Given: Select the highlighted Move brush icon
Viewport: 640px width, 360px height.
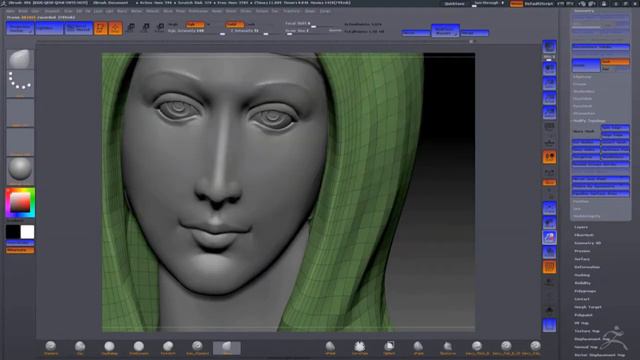Looking at the screenshot, I should click(x=227, y=348).
